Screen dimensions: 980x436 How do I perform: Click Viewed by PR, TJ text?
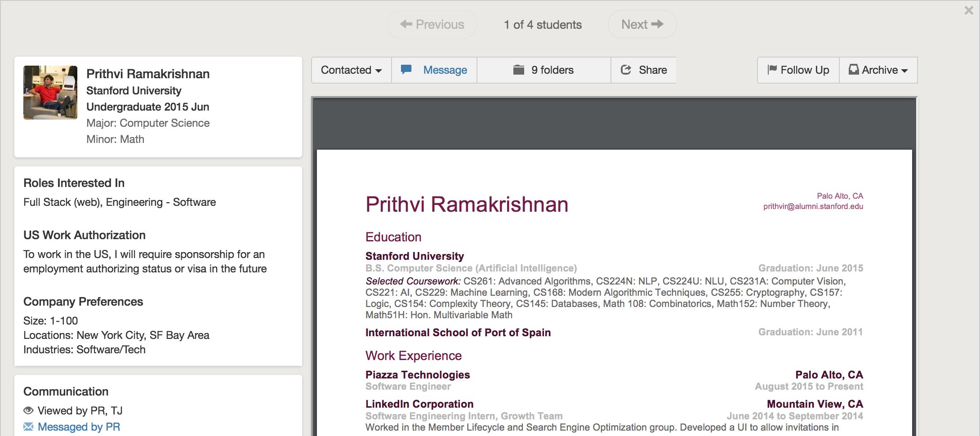pyautogui.click(x=80, y=411)
